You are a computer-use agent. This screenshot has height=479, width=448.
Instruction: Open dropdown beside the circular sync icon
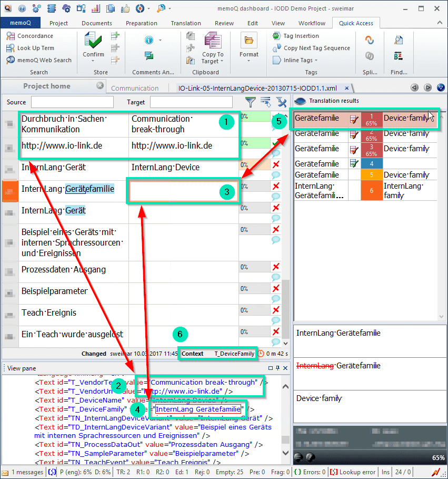tap(148, 8)
